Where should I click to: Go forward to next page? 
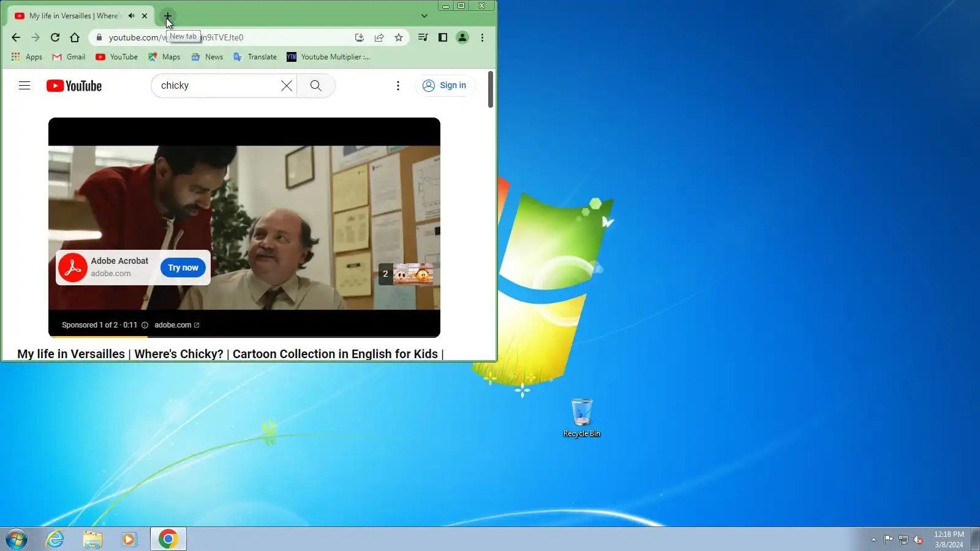click(x=36, y=37)
